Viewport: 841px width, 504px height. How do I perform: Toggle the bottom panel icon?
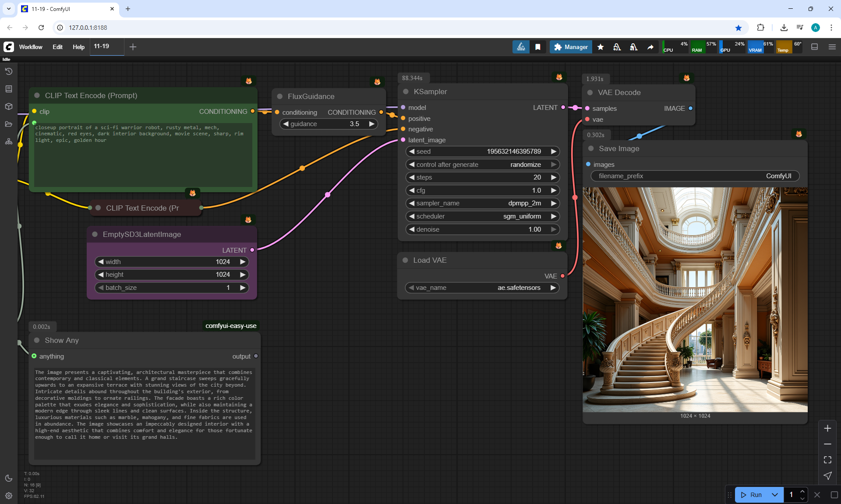tap(814, 47)
